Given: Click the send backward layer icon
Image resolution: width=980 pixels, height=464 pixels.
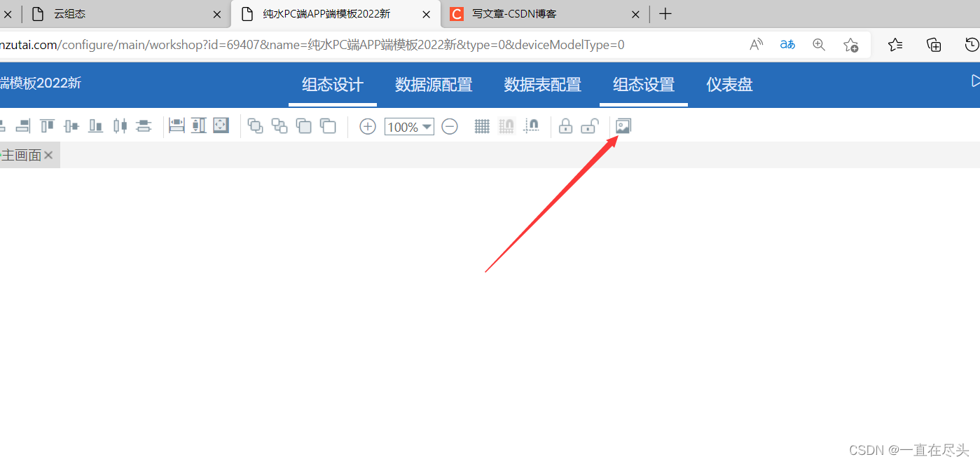Looking at the screenshot, I should (x=279, y=126).
